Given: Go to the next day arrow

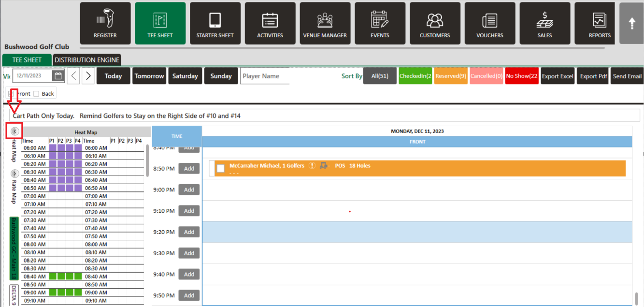Looking at the screenshot, I should coord(87,76).
